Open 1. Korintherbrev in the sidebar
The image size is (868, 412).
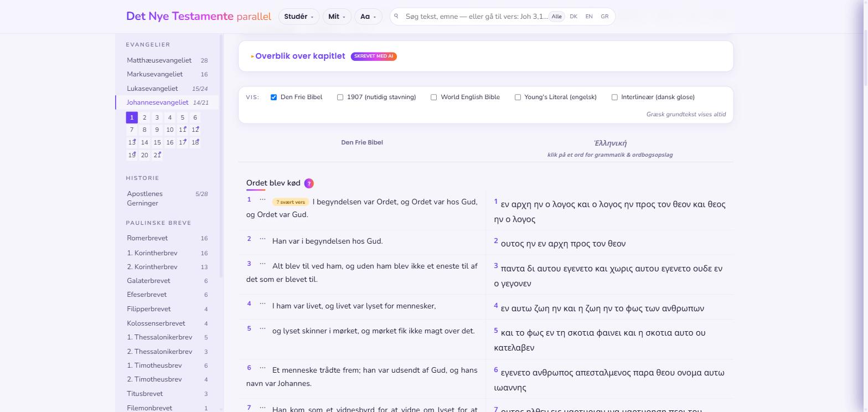[167, 253]
